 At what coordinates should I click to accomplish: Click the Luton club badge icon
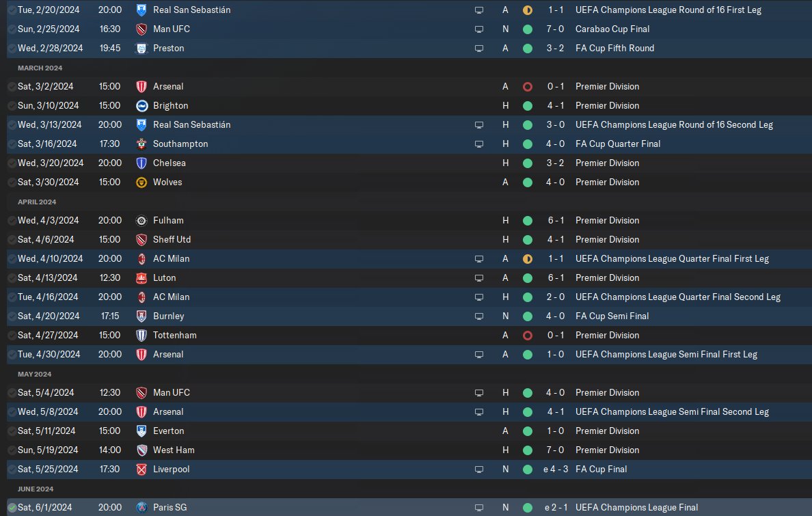(x=141, y=278)
